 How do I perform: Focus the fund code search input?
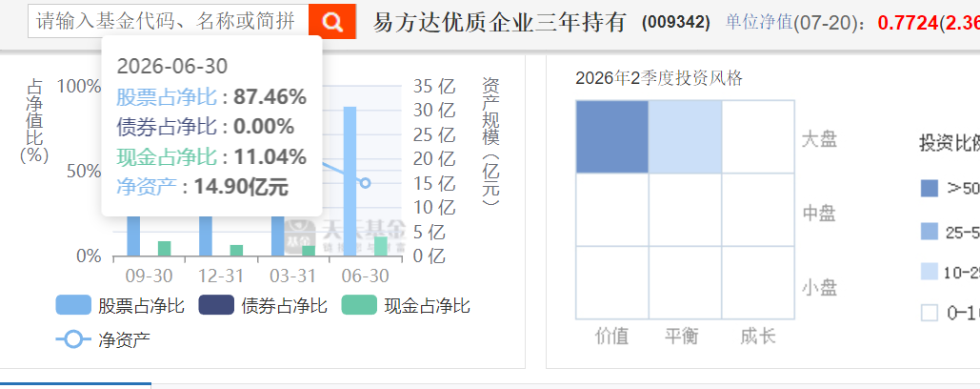[169, 22]
